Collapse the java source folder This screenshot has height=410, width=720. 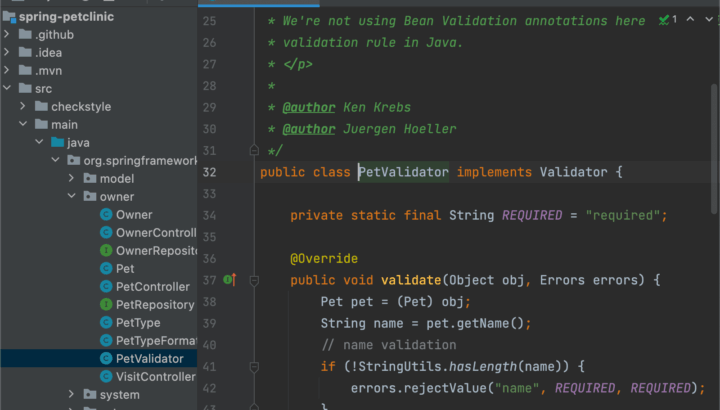point(39,142)
